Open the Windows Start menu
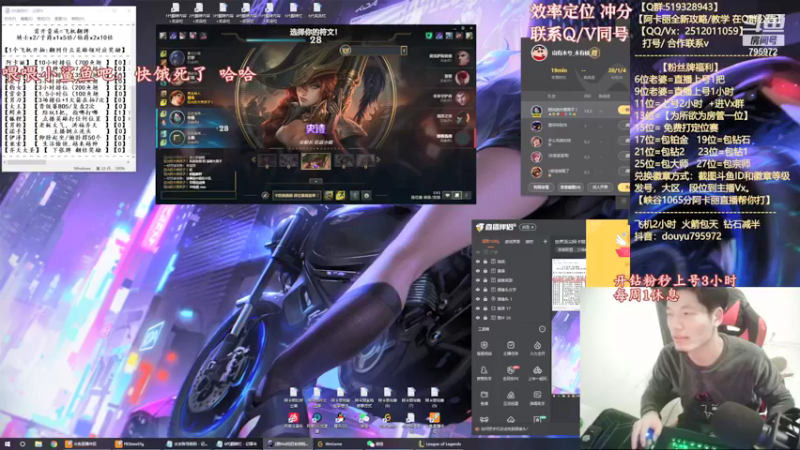Image resolution: width=800 pixels, height=450 pixels. pos(7,444)
